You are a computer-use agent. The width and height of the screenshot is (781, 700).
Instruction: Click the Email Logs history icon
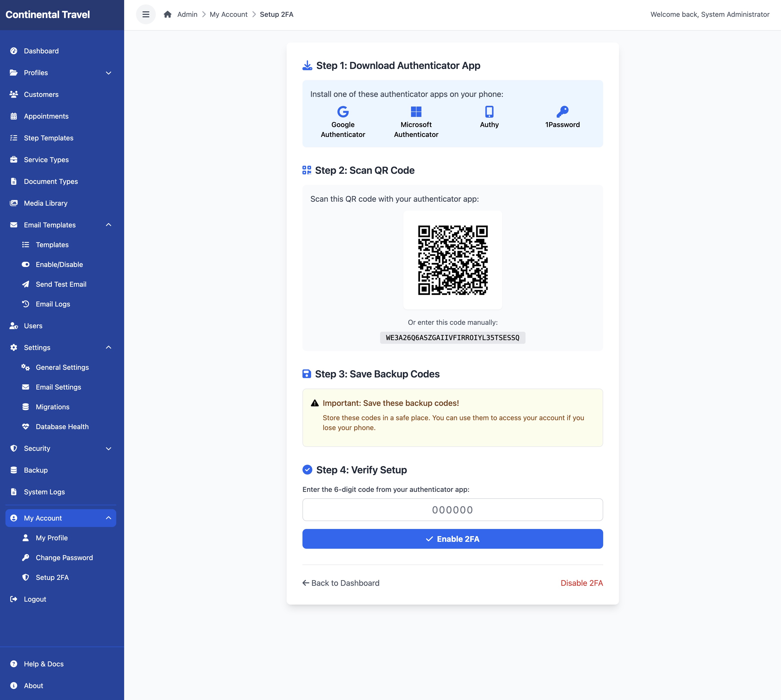pyautogui.click(x=26, y=304)
